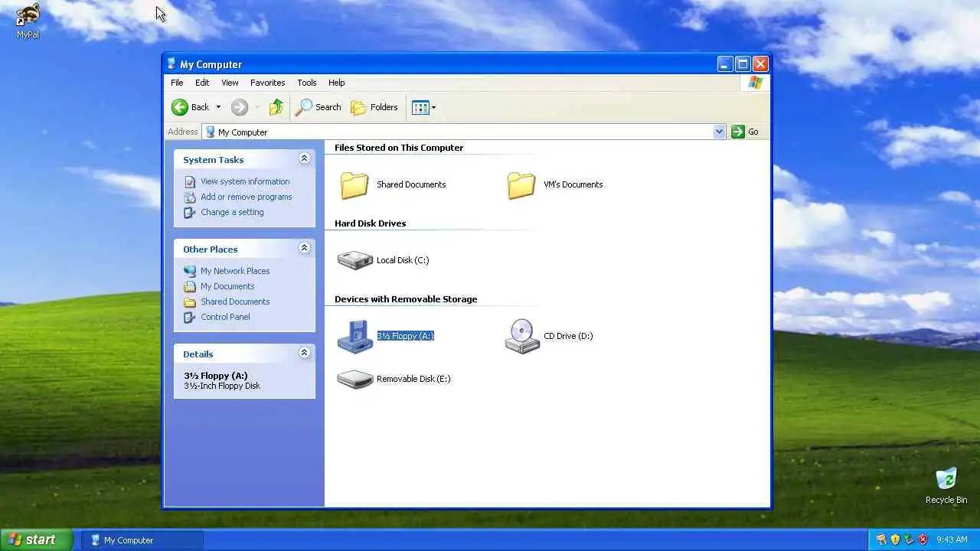This screenshot has height=551, width=980.
Task: Open the Help menu
Action: [x=337, y=83]
